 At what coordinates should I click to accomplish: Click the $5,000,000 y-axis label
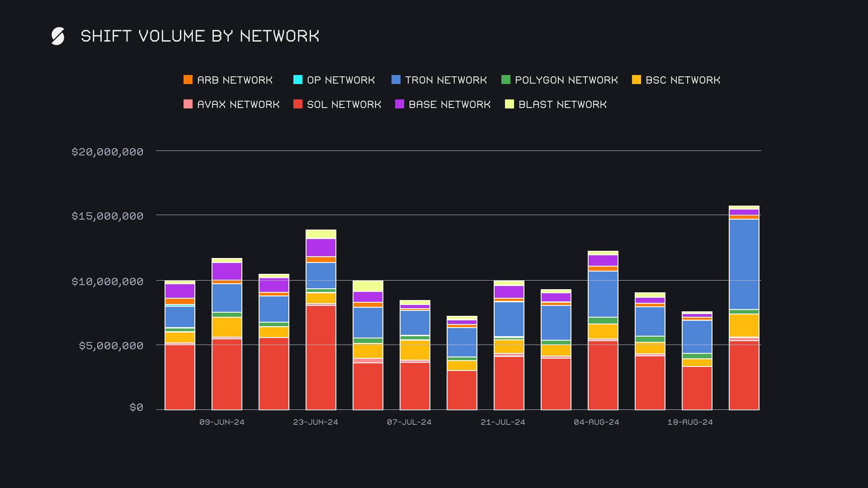pyautogui.click(x=111, y=346)
